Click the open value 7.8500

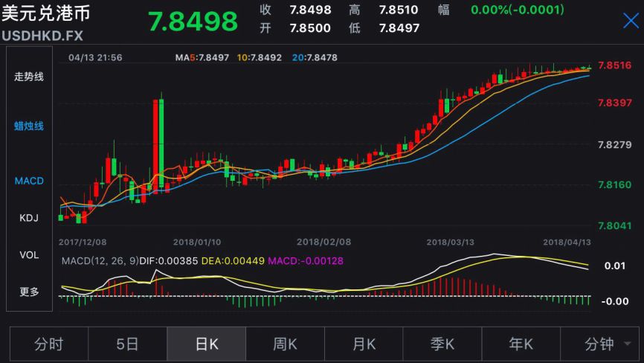310,28
